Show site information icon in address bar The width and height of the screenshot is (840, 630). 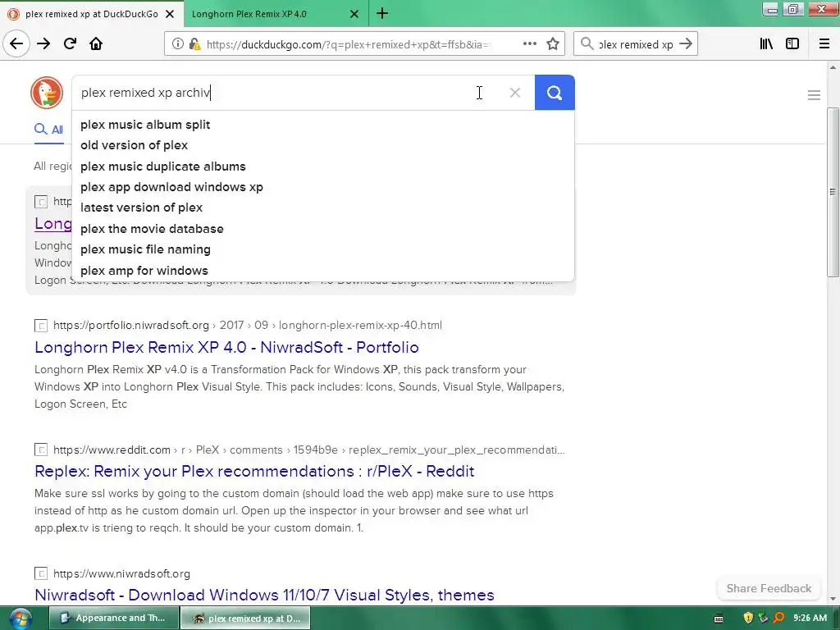(x=177, y=44)
